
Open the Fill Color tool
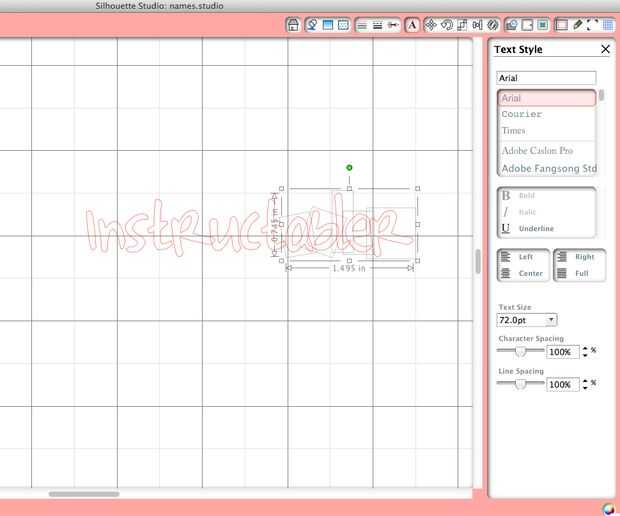pos(312,25)
